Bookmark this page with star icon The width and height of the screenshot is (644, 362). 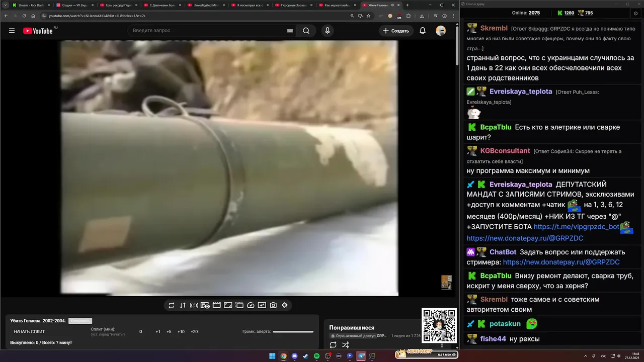pos(369,16)
